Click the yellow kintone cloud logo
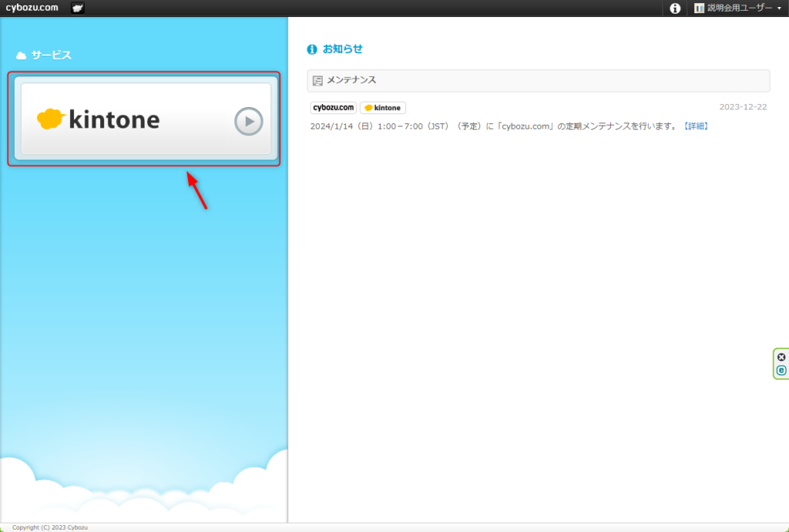Image resolution: width=789 pixels, height=532 pixels. (50, 119)
